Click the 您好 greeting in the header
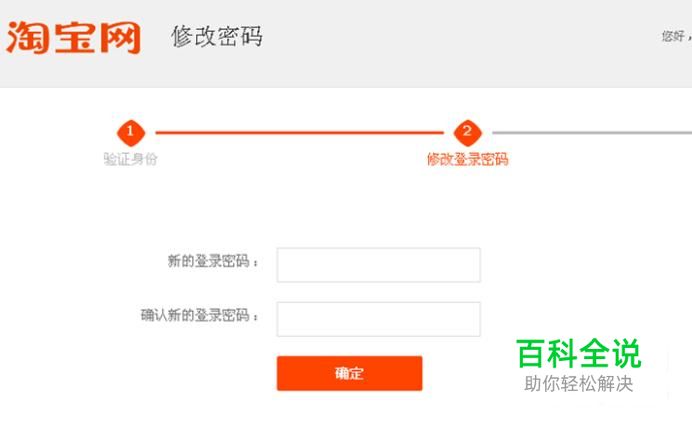692x428 pixels. pyautogui.click(x=673, y=36)
